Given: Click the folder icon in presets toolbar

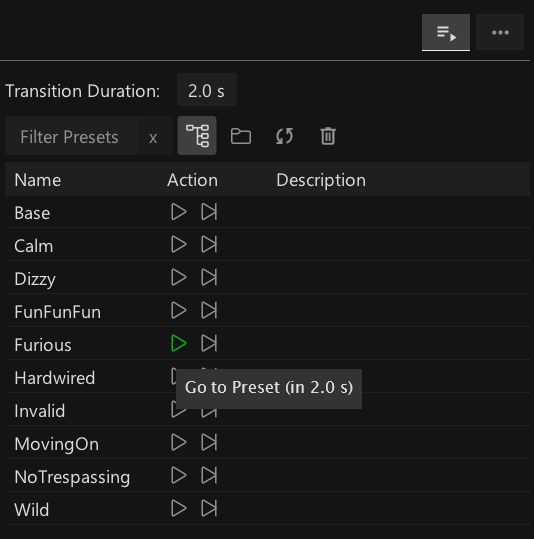Looking at the screenshot, I should click(x=241, y=136).
